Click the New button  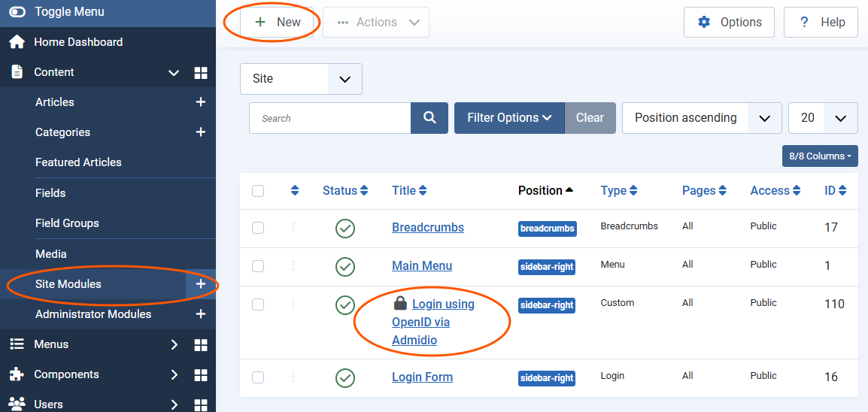[x=277, y=23]
